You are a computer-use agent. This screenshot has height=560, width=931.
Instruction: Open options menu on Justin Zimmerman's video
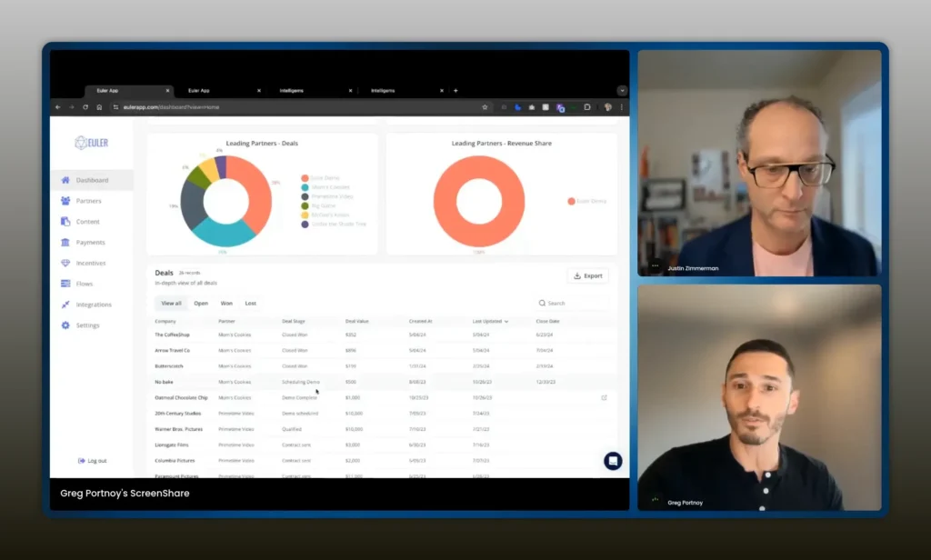[655, 266]
